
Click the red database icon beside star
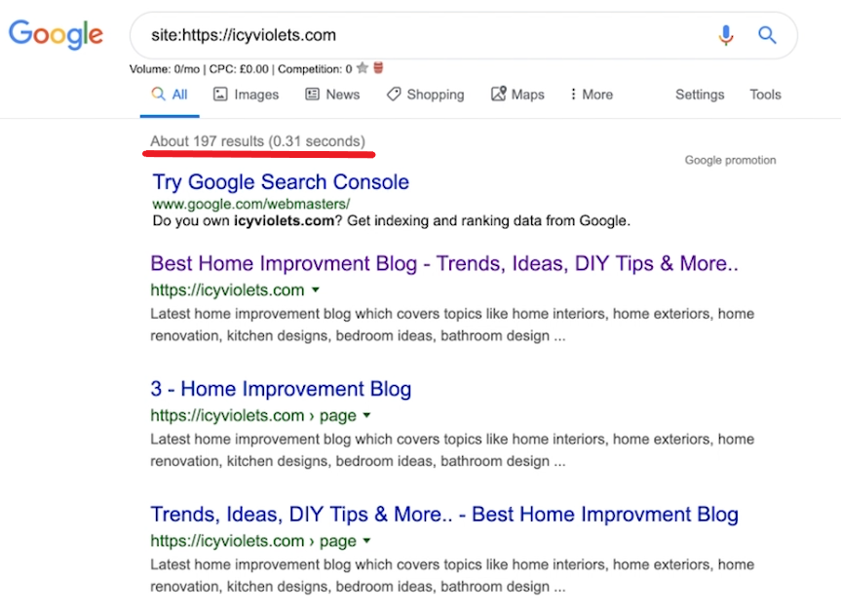point(378,68)
